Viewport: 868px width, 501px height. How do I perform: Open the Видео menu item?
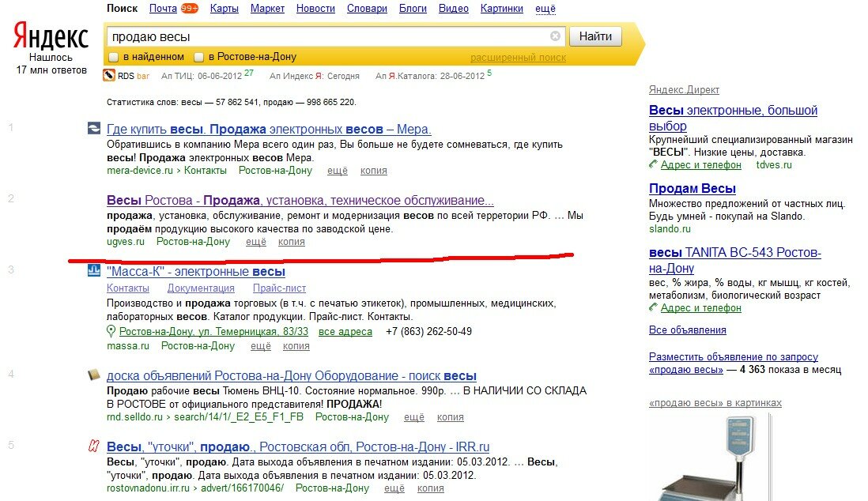(454, 9)
